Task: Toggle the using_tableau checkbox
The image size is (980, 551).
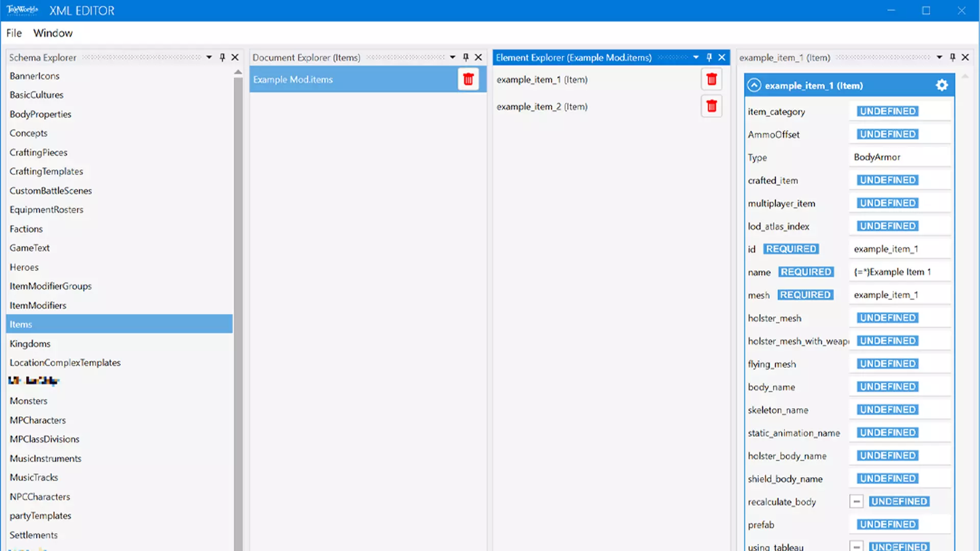Action: (x=856, y=546)
